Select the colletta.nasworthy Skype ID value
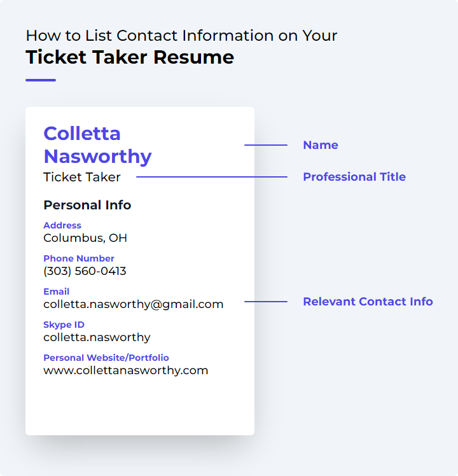458x476 pixels. [x=97, y=337]
